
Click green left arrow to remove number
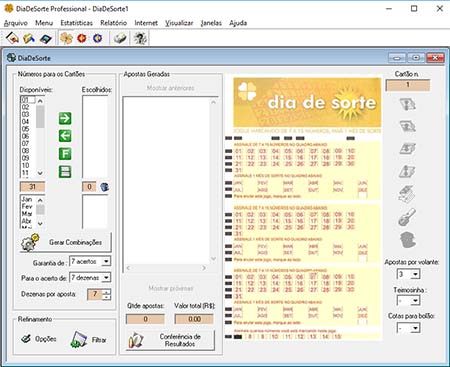tap(65, 136)
